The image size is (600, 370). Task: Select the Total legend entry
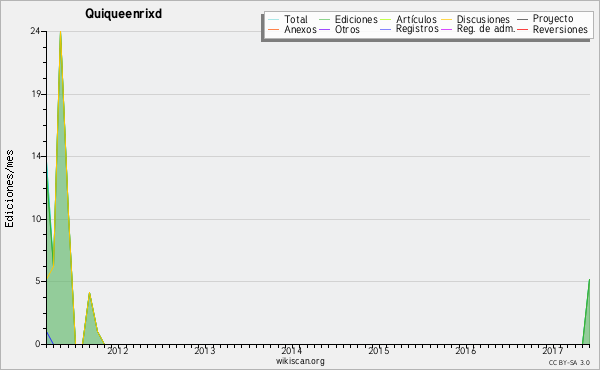point(295,19)
